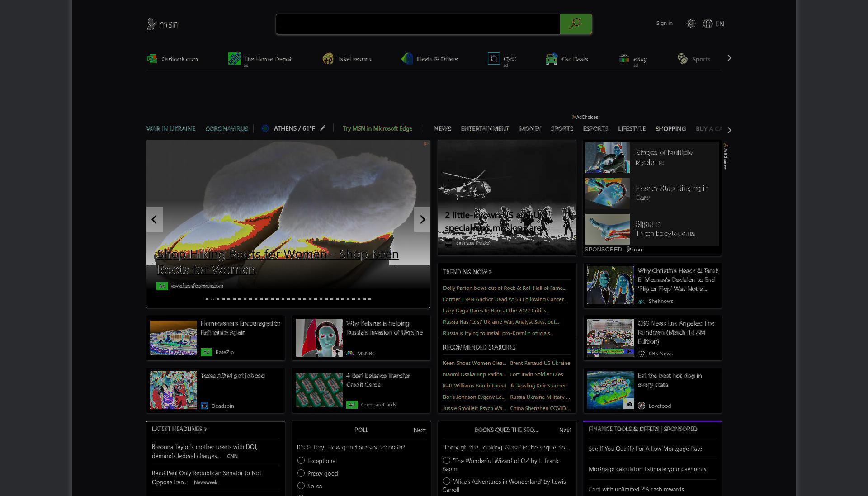
Task: Open See If You Qualify mortgage link
Action: click(645, 449)
